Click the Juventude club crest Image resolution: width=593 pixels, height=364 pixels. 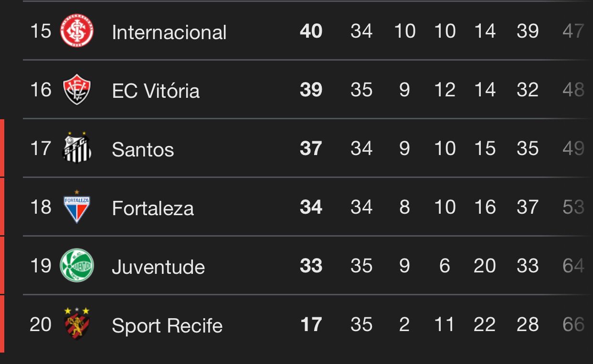pos(76,265)
